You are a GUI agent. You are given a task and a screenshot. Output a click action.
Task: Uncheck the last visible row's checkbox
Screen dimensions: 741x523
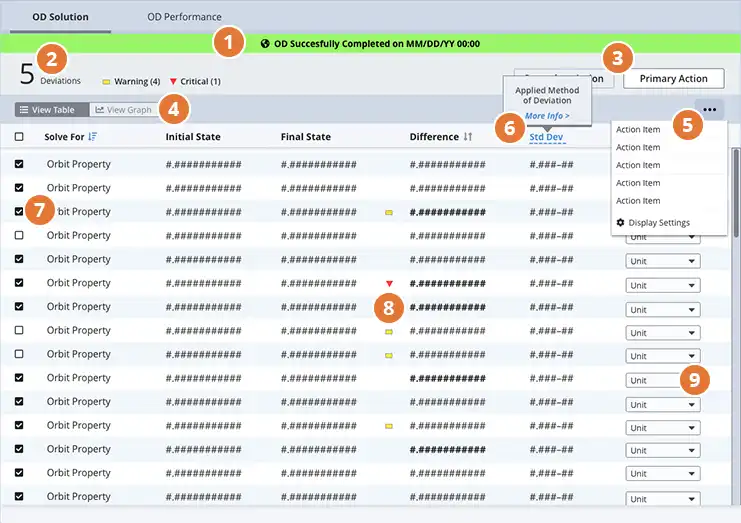coord(19,497)
